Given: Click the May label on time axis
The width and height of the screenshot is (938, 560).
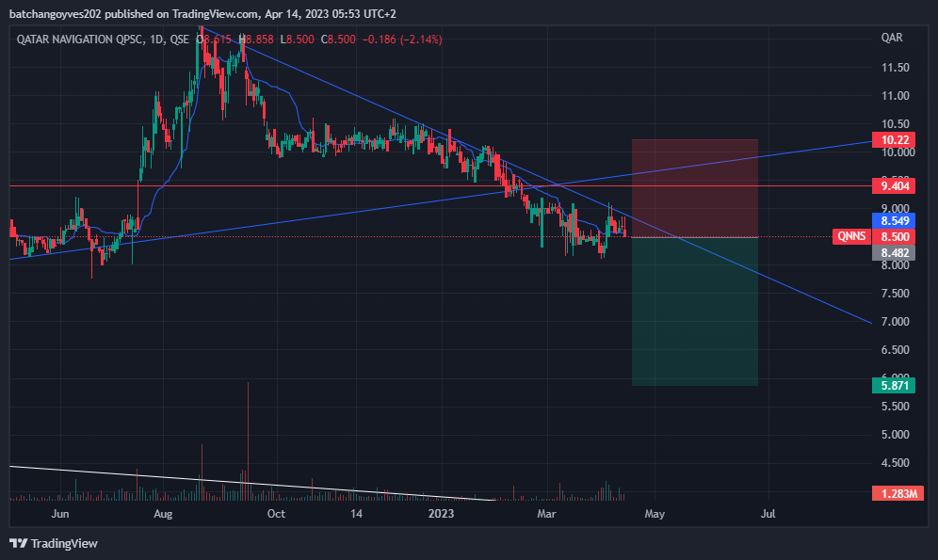Looking at the screenshot, I should 655,514.
